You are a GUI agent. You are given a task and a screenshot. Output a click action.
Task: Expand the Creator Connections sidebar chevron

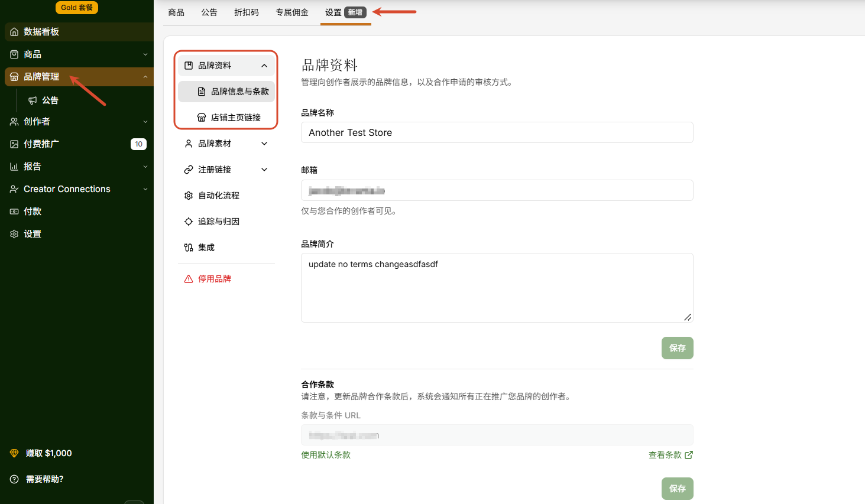pos(145,189)
